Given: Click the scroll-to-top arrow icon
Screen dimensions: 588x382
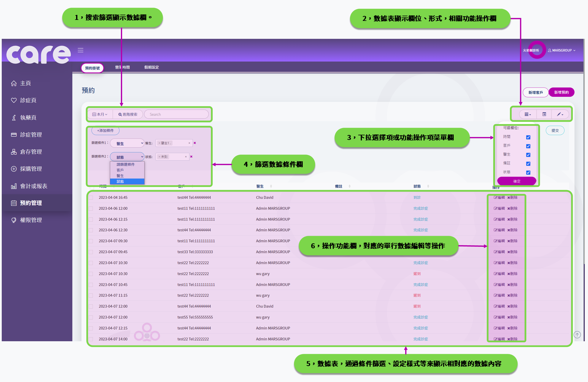Looking at the screenshot, I should pyautogui.click(x=577, y=335).
